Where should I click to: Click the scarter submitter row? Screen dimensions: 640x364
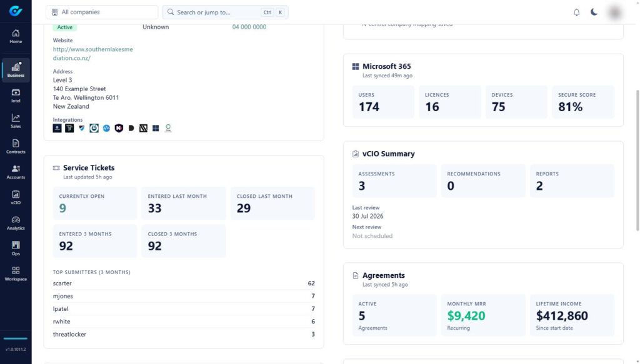point(184,283)
